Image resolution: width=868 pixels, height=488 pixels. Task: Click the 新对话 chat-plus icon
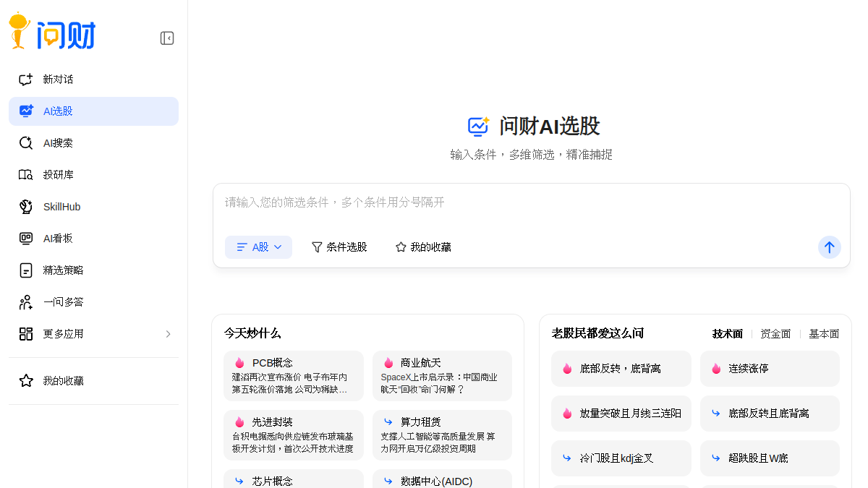click(x=26, y=80)
